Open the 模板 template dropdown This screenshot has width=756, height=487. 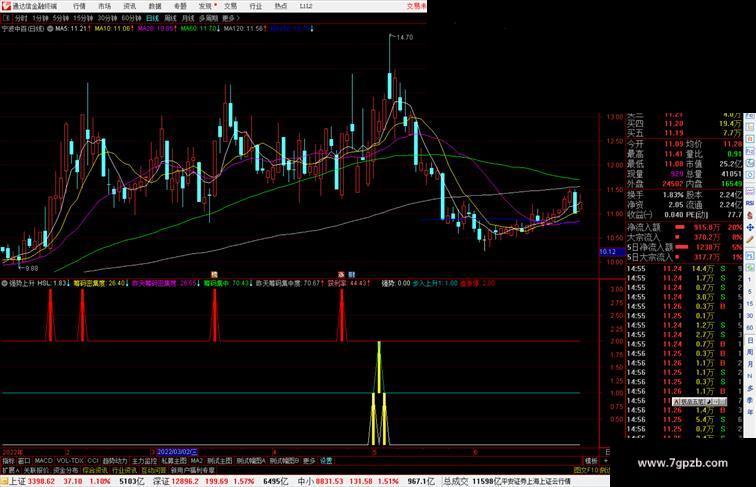tap(591, 461)
